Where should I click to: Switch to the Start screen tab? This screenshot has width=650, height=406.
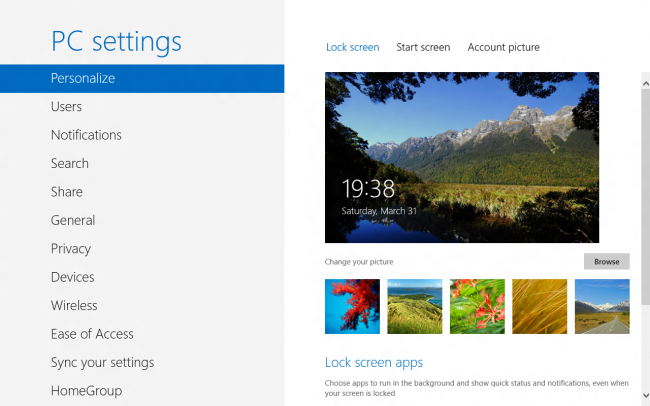click(x=423, y=47)
